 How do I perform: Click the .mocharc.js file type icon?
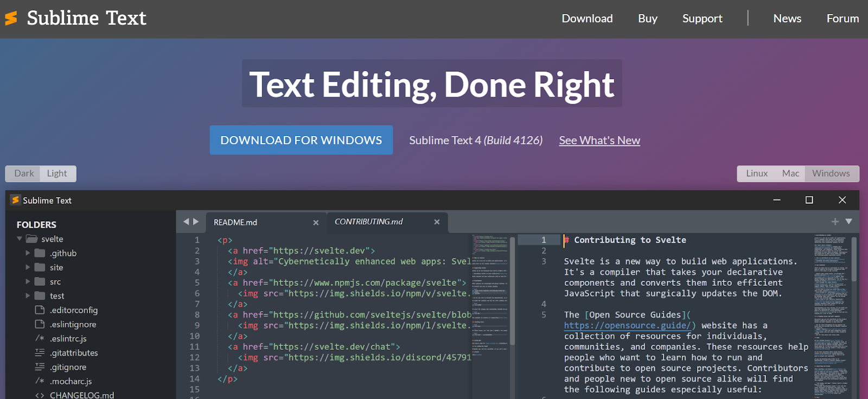pyautogui.click(x=40, y=381)
